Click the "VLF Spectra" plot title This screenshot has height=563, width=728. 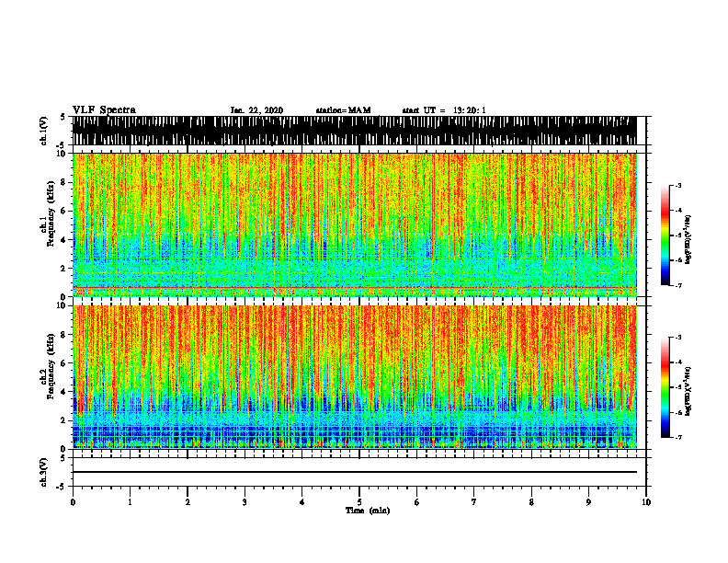(104, 110)
